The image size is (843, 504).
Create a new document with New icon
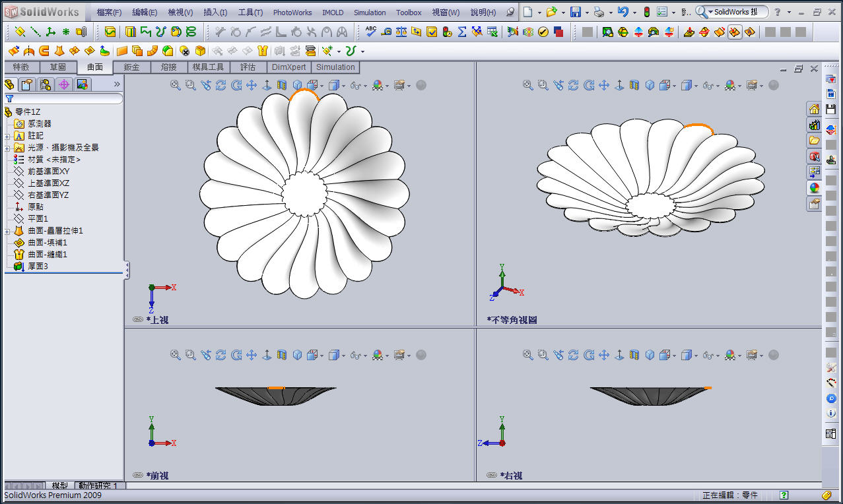[527, 12]
